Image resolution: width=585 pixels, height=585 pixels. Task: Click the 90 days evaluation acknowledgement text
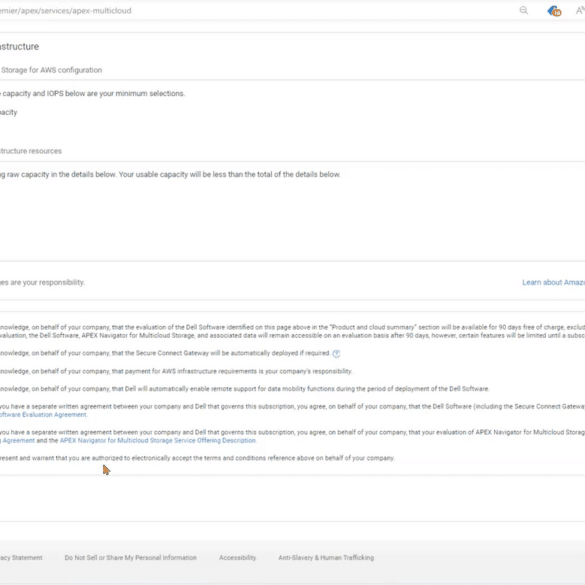click(x=292, y=331)
